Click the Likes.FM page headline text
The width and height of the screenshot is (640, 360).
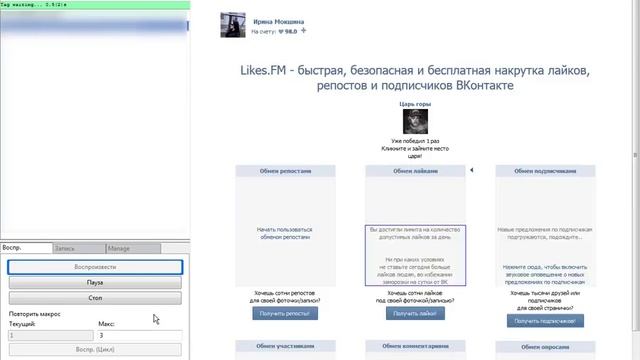pos(415,78)
